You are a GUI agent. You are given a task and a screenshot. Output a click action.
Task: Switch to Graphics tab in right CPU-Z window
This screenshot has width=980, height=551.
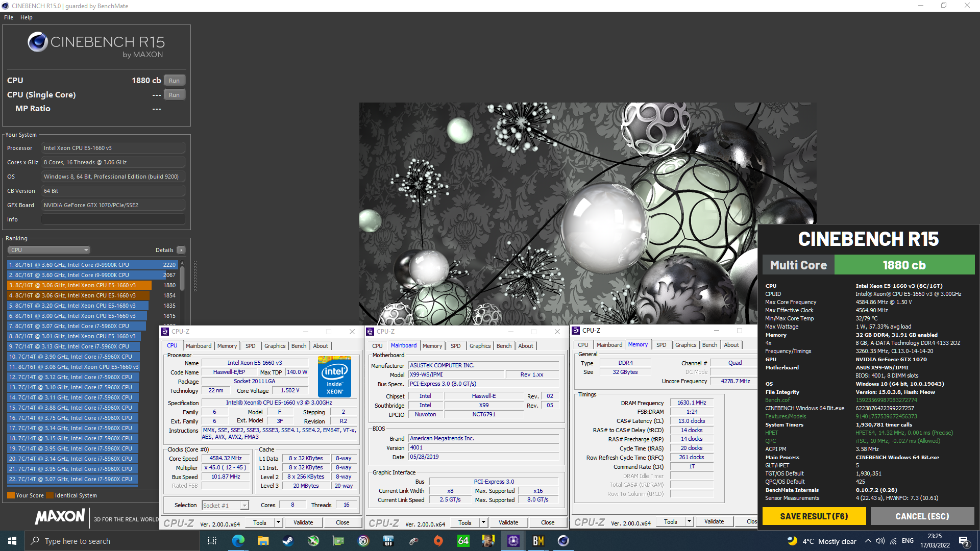(x=685, y=345)
